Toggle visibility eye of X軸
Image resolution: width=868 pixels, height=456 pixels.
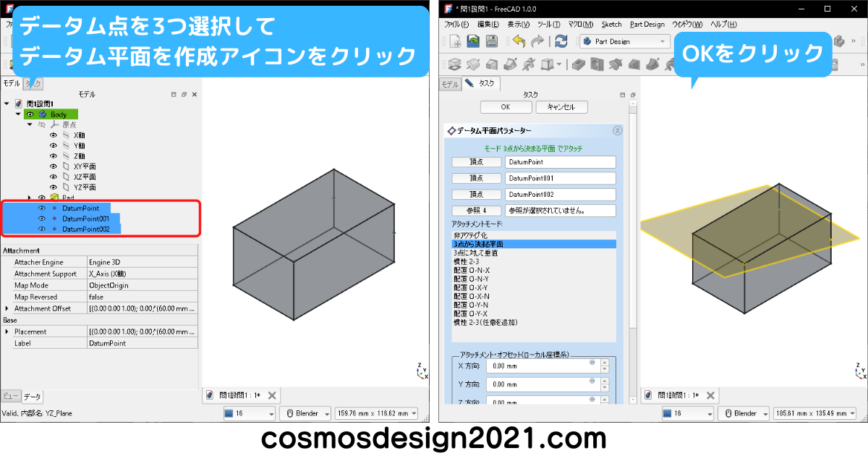(x=54, y=135)
